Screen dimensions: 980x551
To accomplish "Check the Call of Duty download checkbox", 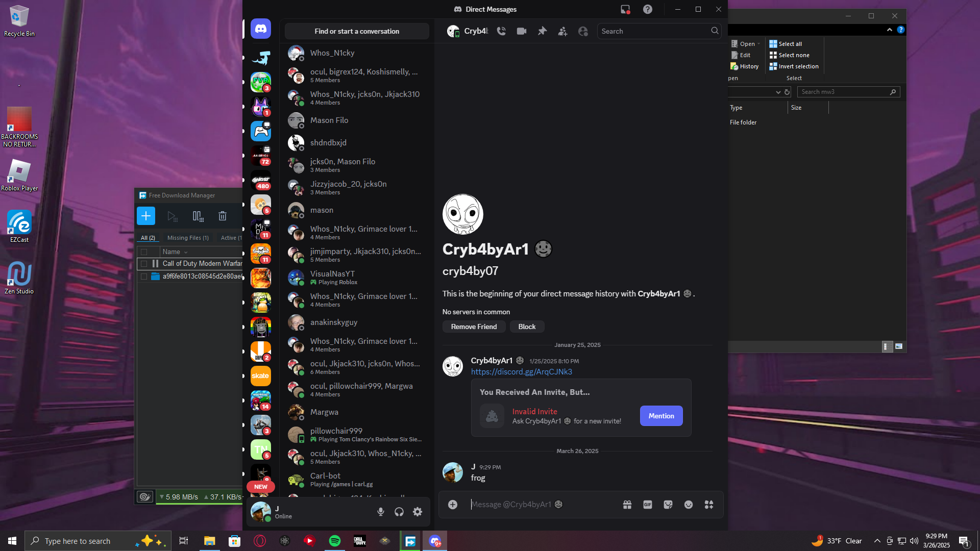I will click(x=144, y=264).
